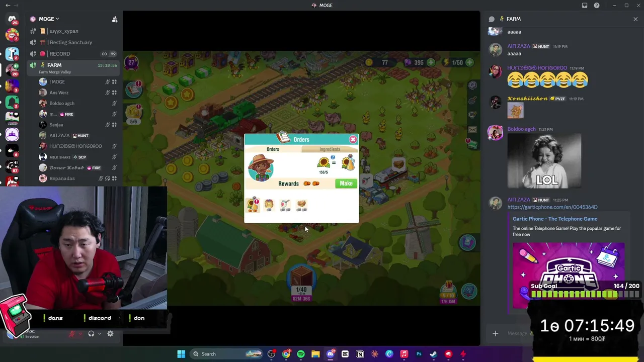Open the game mail envelope icon

tap(472, 130)
